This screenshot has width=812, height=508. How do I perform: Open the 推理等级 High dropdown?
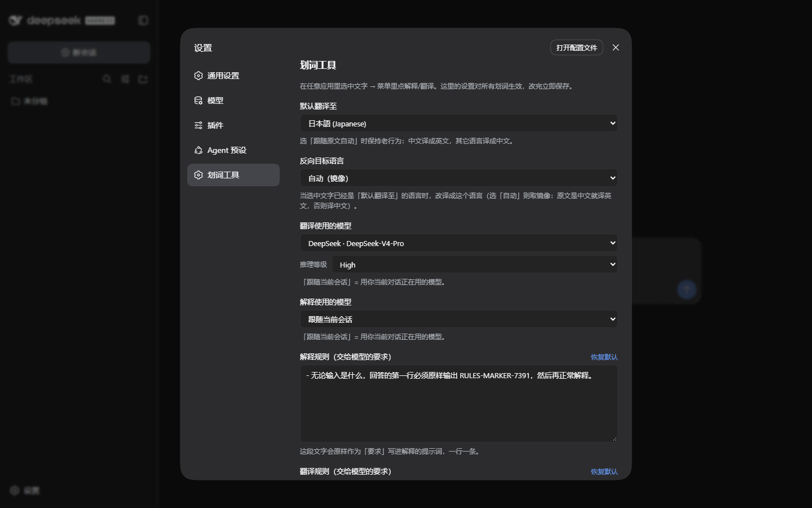[x=474, y=264]
